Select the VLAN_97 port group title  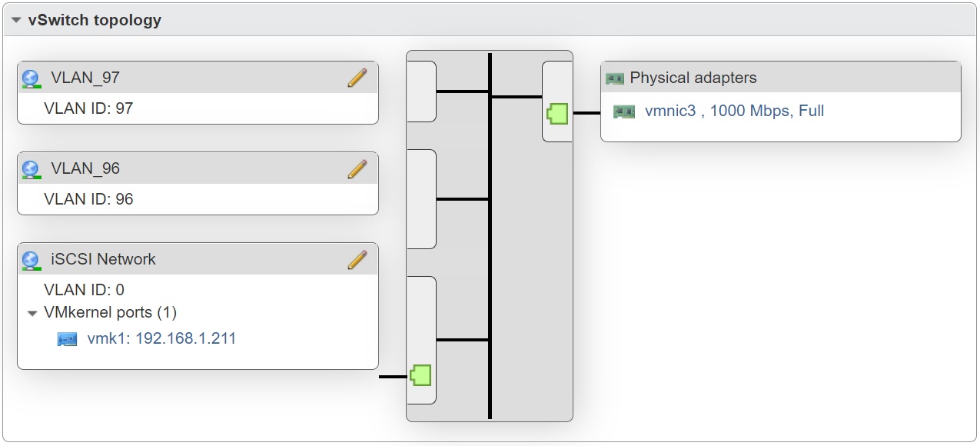coord(85,78)
